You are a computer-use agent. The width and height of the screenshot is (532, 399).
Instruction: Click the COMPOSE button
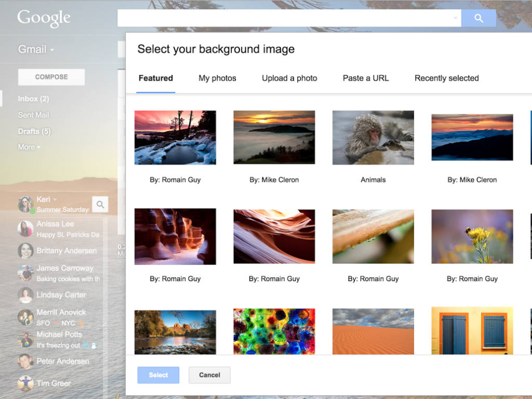[51, 77]
